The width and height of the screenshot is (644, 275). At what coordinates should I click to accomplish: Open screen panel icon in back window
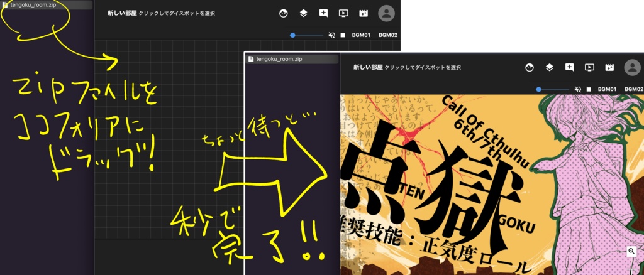343,13
